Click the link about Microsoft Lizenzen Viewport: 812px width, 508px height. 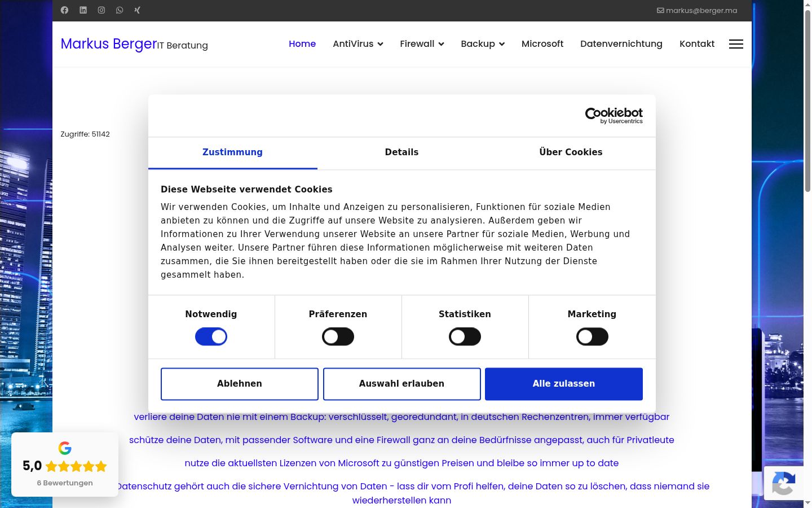click(x=401, y=463)
